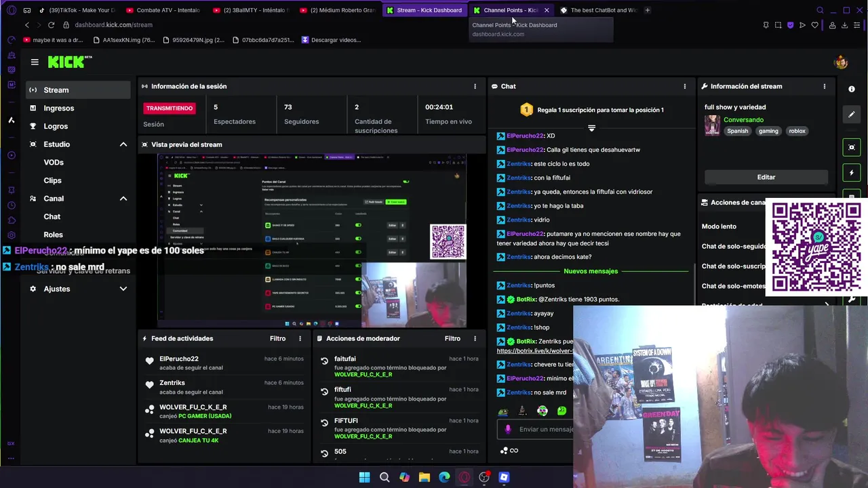The image size is (868, 488).
Task: Click Zentriks follower entry in activity feed
Action: point(224,387)
